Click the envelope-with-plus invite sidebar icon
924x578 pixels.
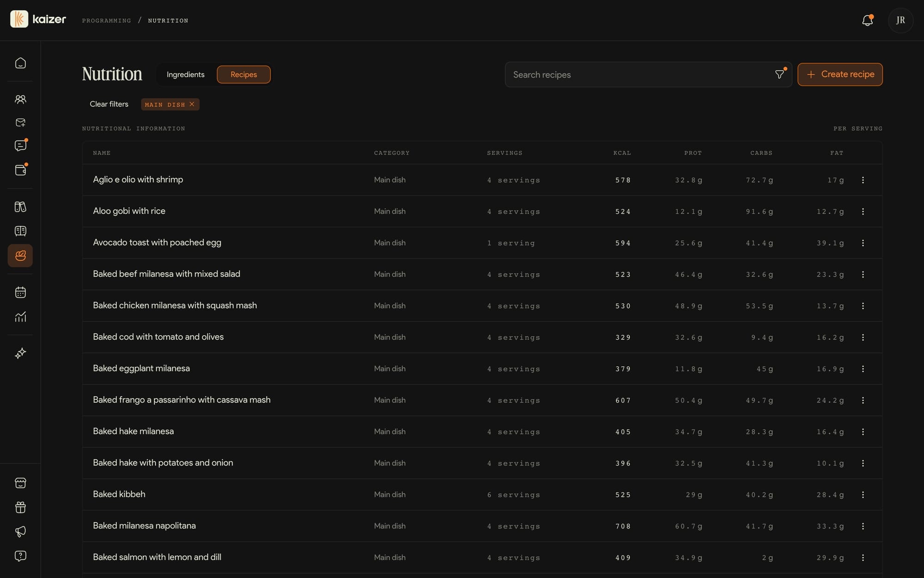[20, 123]
